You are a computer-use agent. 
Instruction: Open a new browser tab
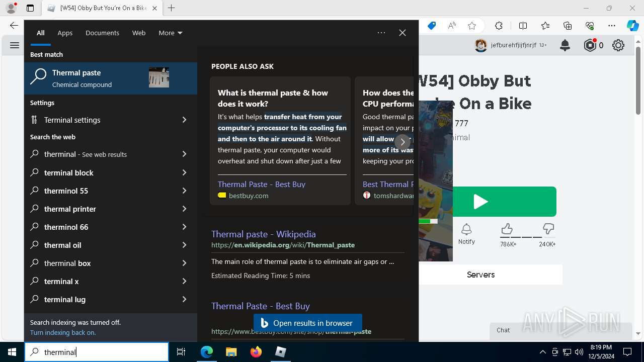172,8
